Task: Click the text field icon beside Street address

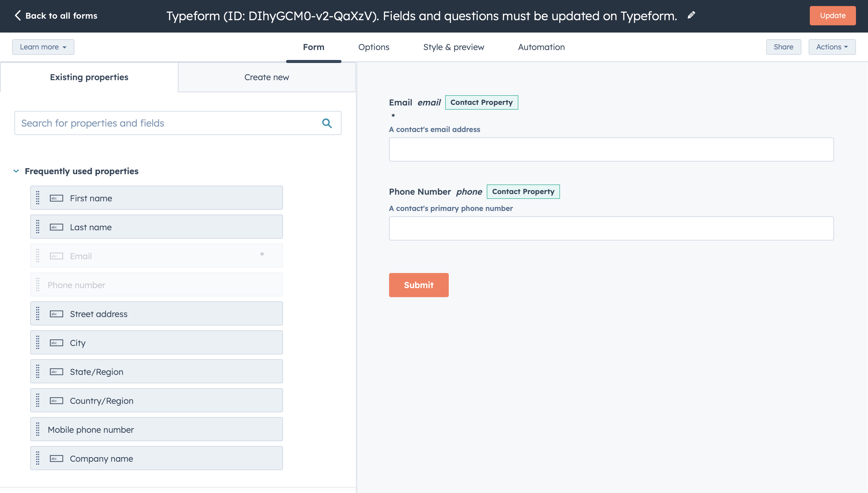Action: pyautogui.click(x=57, y=314)
